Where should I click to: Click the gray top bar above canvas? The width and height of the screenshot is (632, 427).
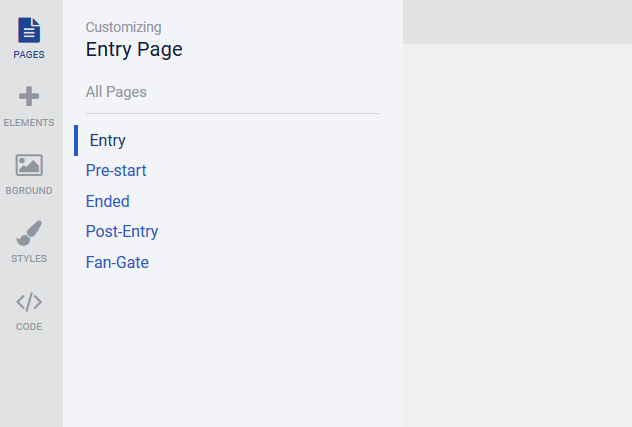(x=518, y=22)
